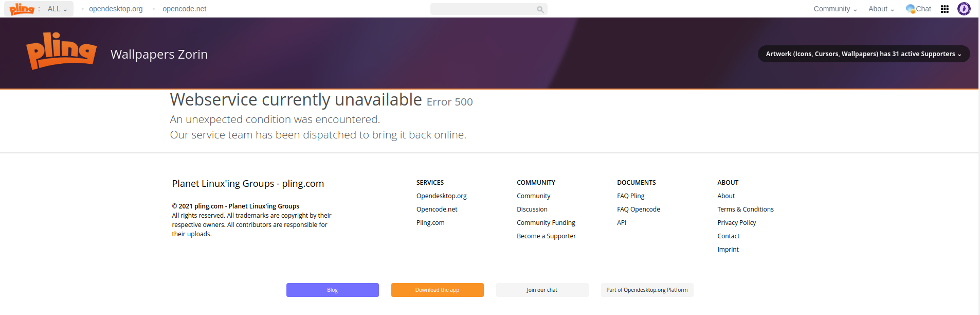Image resolution: width=980 pixels, height=315 pixels.
Task: Open the Contact link
Action: tap(729, 236)
